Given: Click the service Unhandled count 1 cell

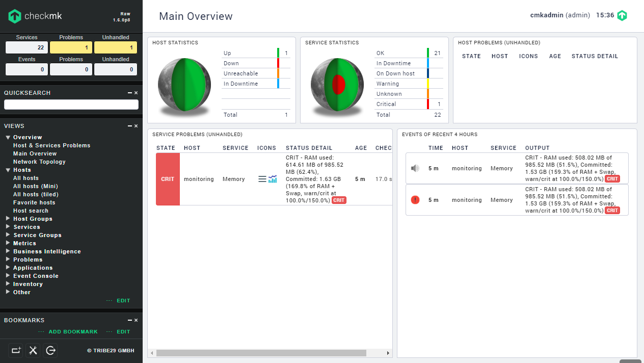Looking at the screenshot, I should 116,47.
